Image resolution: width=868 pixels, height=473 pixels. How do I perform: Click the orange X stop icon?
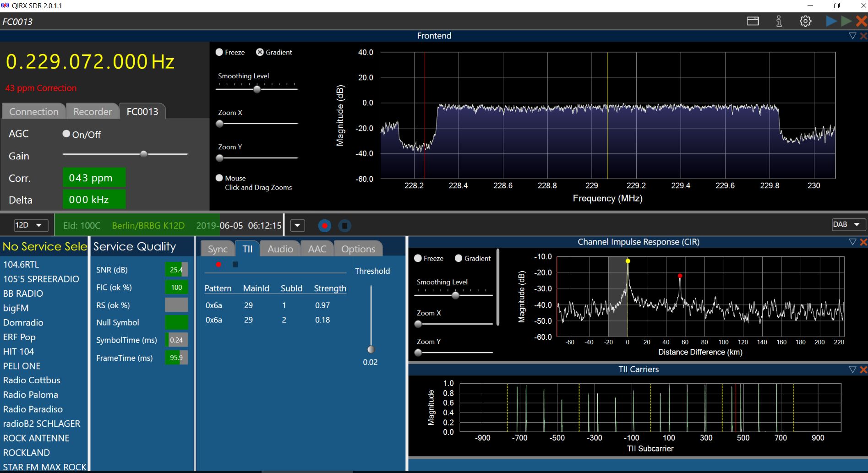click(861, 21)
